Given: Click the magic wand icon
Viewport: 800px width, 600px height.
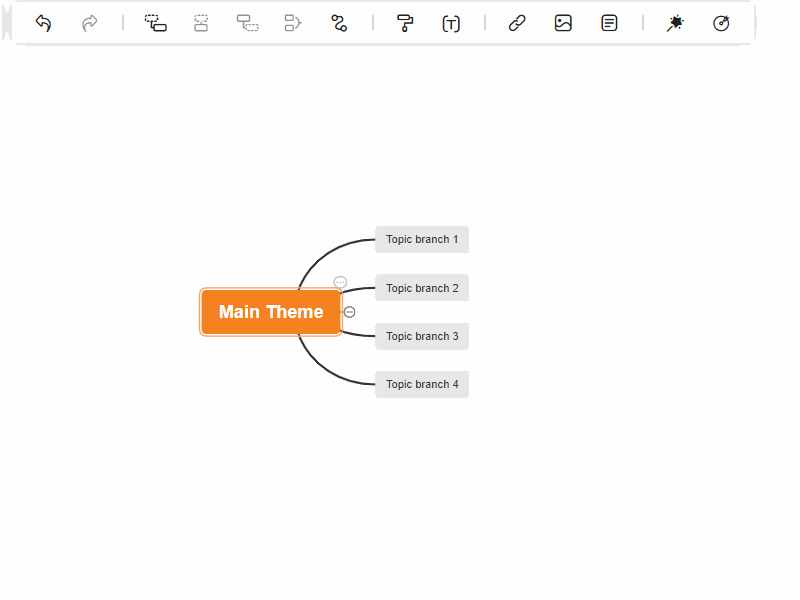Looking at the screenshot, I should tap(675, 23).
